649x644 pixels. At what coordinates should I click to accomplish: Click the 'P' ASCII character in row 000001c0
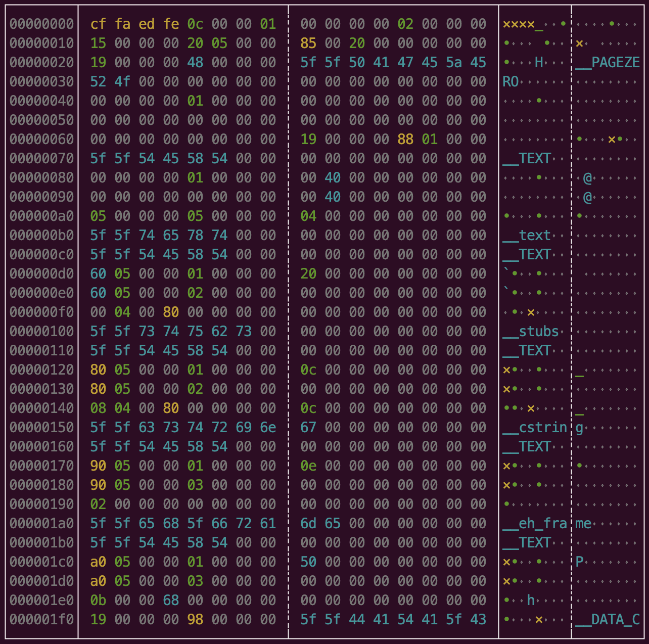(579, 562)
